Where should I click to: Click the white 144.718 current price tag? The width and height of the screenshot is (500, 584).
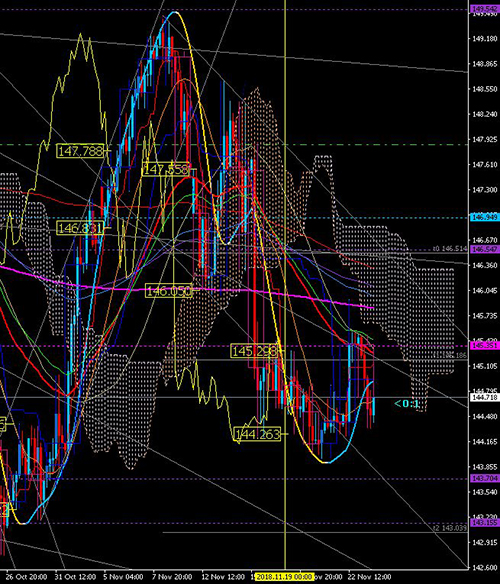[485, 397]
